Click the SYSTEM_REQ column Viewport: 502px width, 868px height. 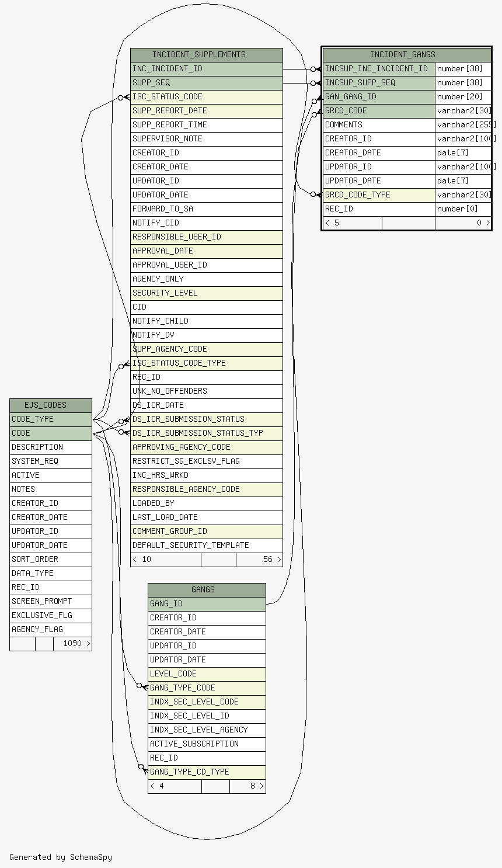tap(51, 461)
